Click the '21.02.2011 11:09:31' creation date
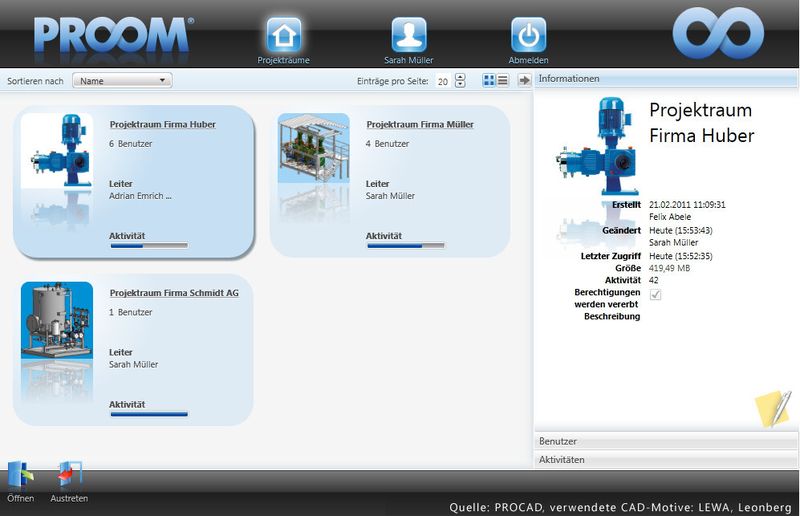Viewport: 800px width, 516px height. 687,205
